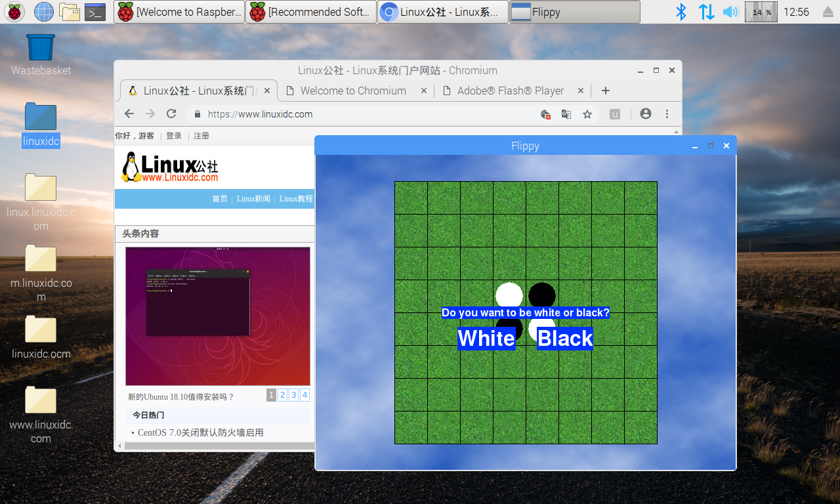Click the 登录 login link
This screenshot has width=840, height=504.
(x=174, y=136)
